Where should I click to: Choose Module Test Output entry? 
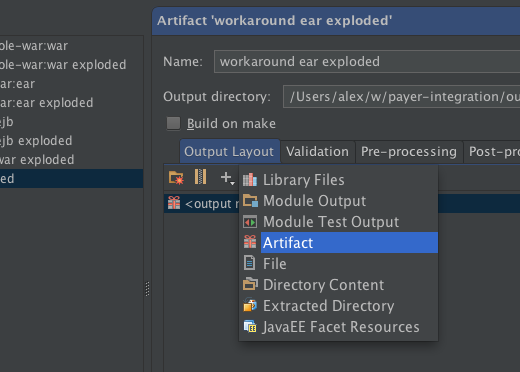click(x=338, y=222)
